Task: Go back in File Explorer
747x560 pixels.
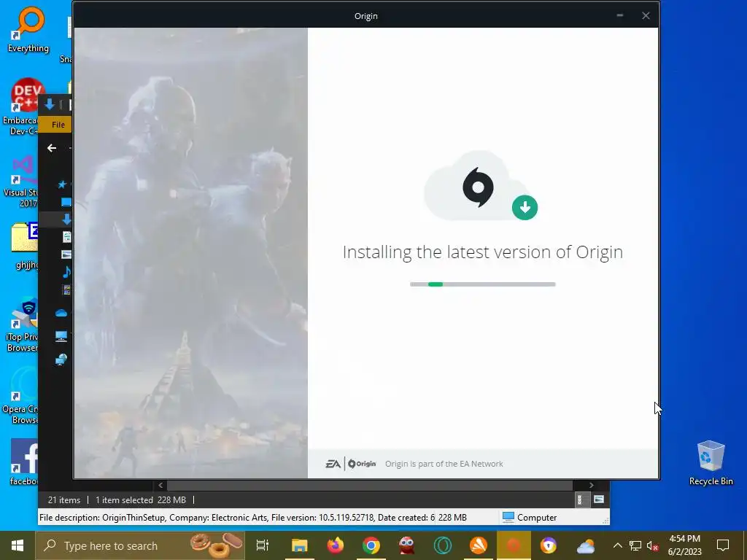Action: [52, 148]
